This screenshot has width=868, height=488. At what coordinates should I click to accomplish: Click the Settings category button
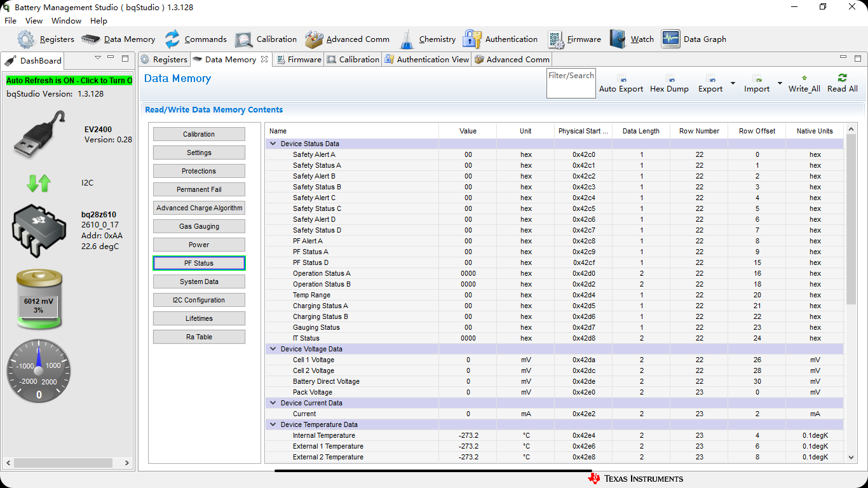tap(199, 153)
